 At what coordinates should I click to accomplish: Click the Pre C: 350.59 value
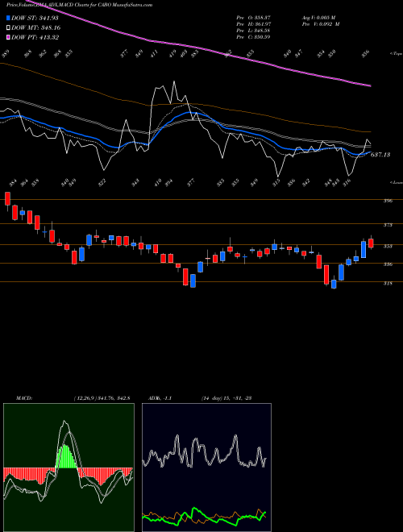click(x=253, y=37)
